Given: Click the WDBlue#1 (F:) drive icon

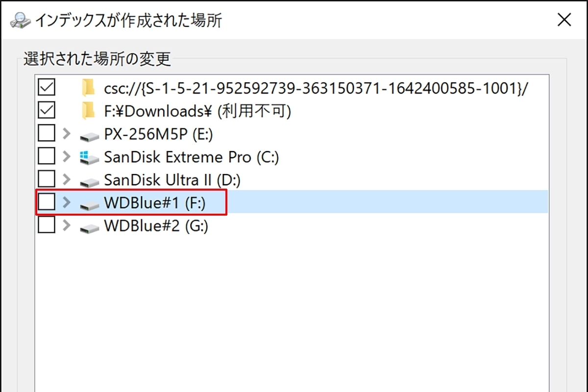Looking at the screenshot, I should coord(89,204).
